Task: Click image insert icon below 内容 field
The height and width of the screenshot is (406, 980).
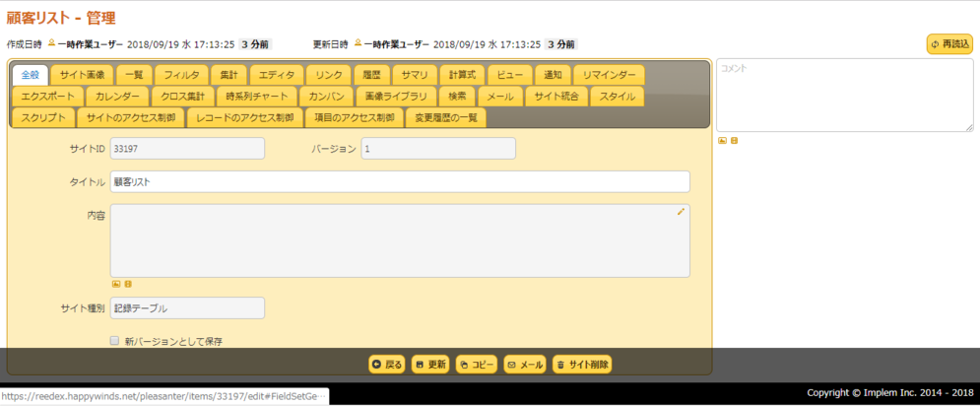Action: [x=115, y=284]
